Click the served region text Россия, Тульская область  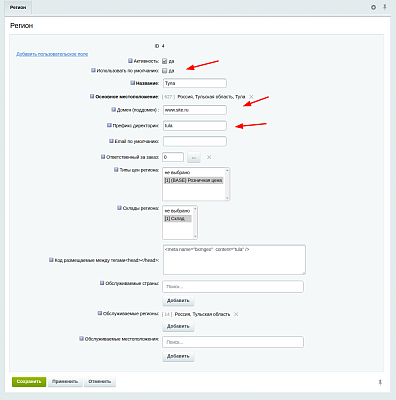[202, 314]
